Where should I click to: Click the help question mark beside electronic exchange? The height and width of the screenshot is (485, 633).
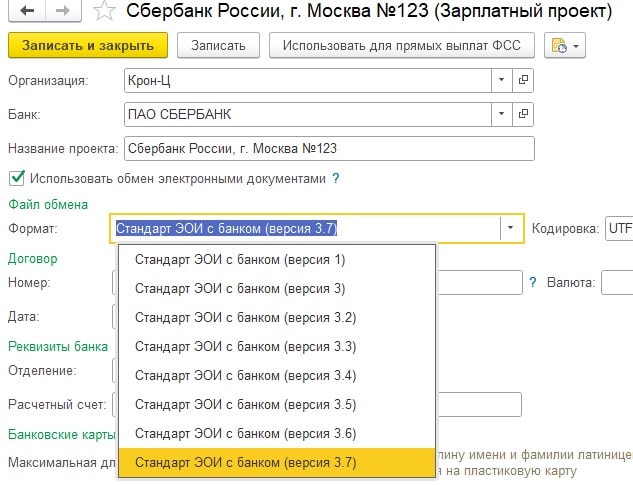(336, 178)
